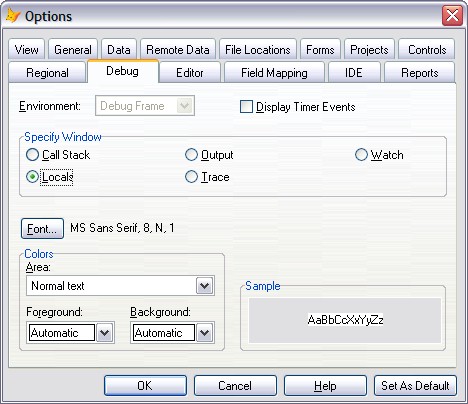
Task: Open the File Locations tab
Action: [258, 50]
